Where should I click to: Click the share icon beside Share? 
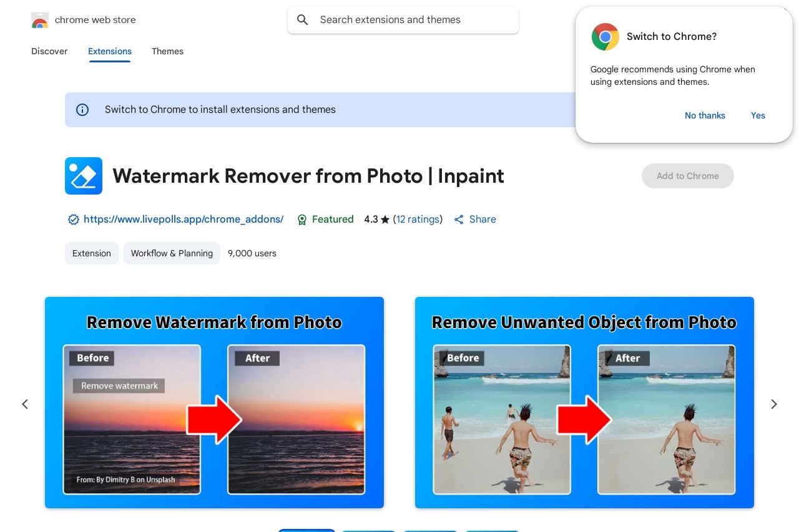[x=459, y=220]
